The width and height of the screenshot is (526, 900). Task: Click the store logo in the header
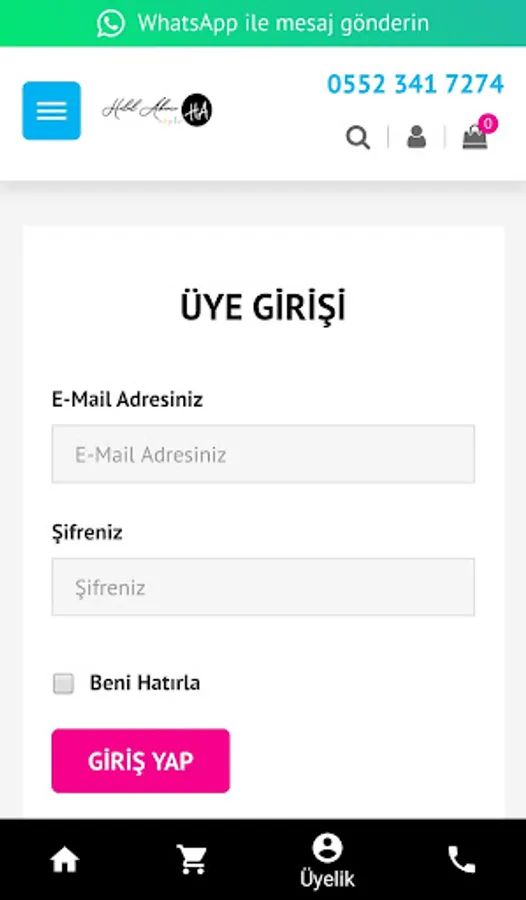coord(157,110)
